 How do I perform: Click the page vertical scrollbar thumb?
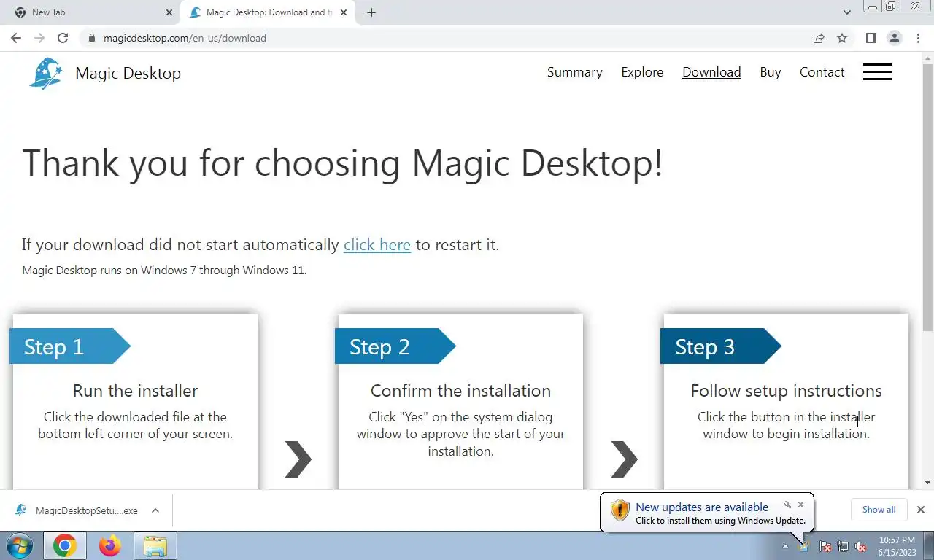pyautogui.click(x=927, y=197)
